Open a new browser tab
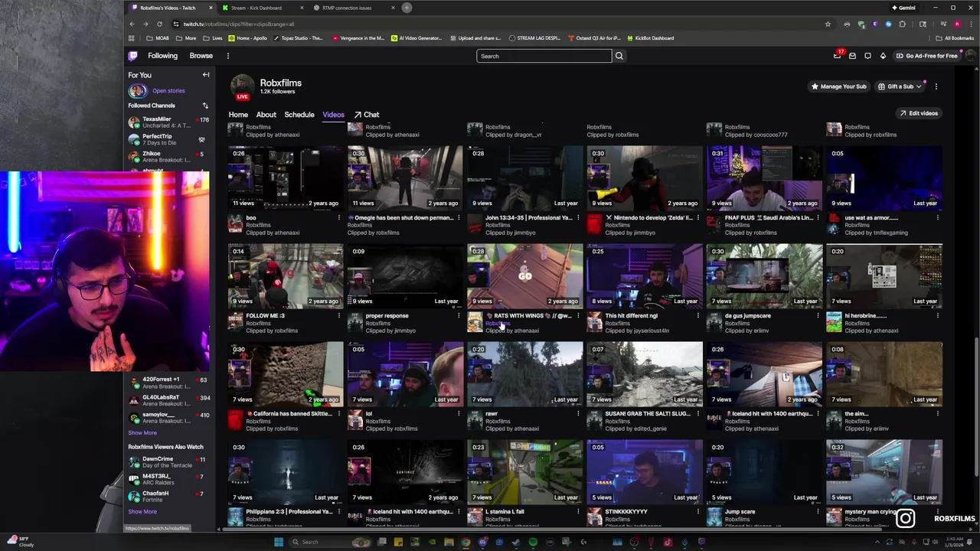 407,8
